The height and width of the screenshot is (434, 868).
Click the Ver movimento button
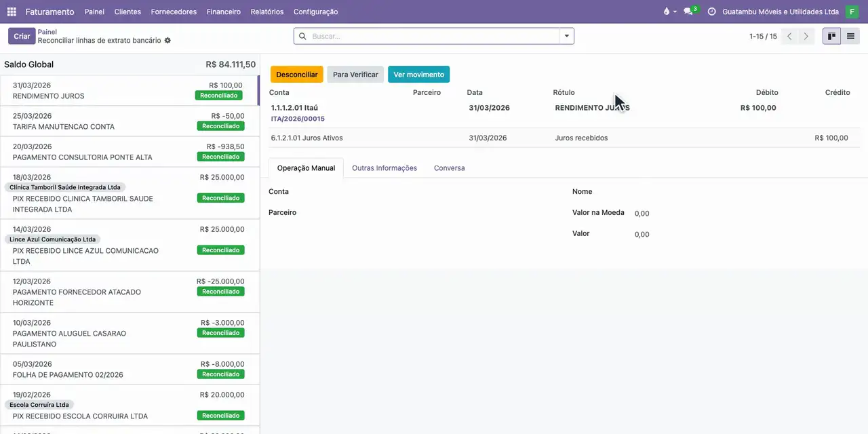pyautogui.click(x=419, y=75)
